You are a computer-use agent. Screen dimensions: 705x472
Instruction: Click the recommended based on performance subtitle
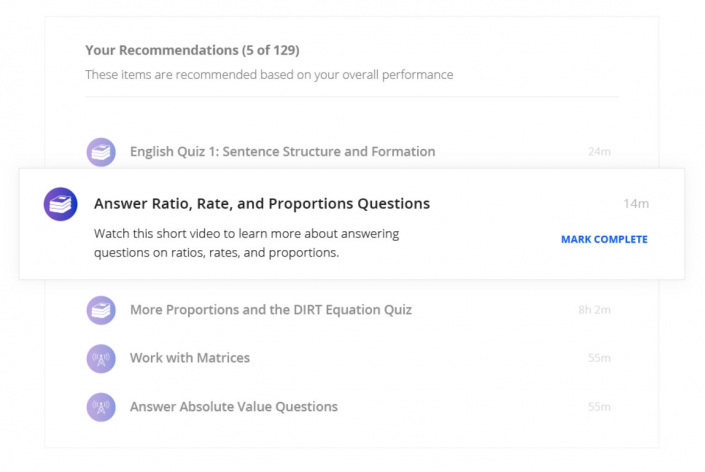269,75
